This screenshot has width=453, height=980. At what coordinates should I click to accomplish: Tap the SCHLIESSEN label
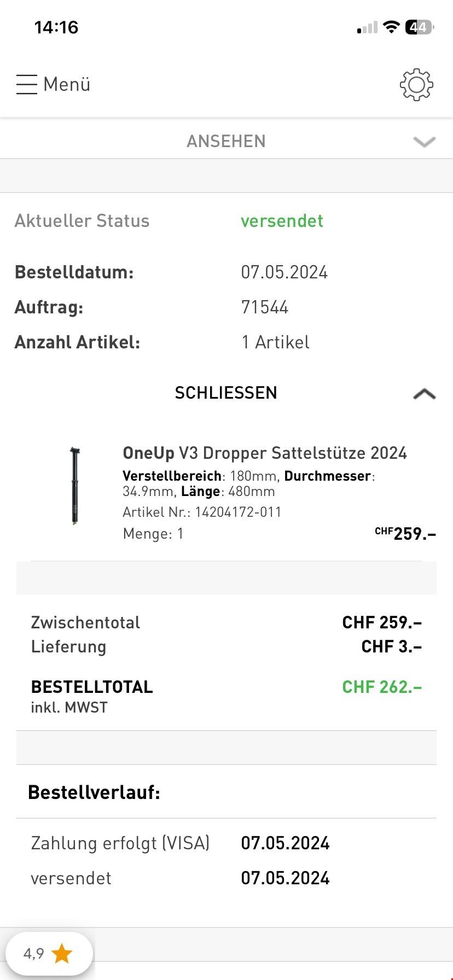[x=226, y=393]
